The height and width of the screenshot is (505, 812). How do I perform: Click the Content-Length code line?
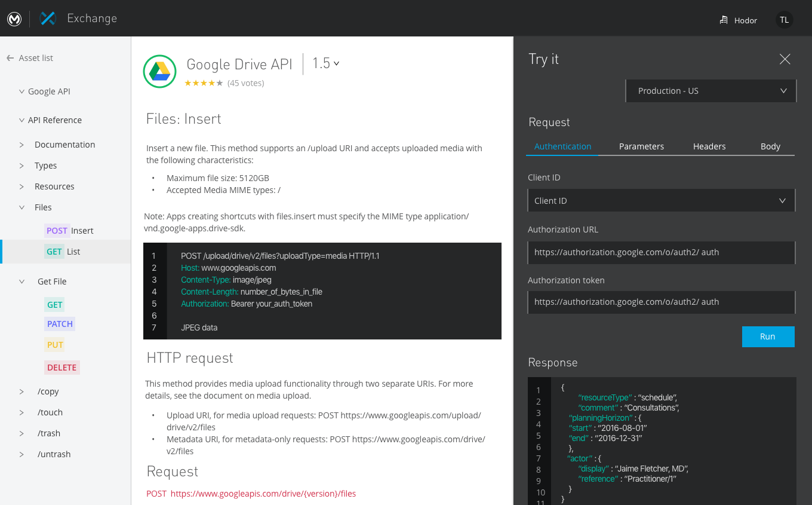[x=251, y=292]
